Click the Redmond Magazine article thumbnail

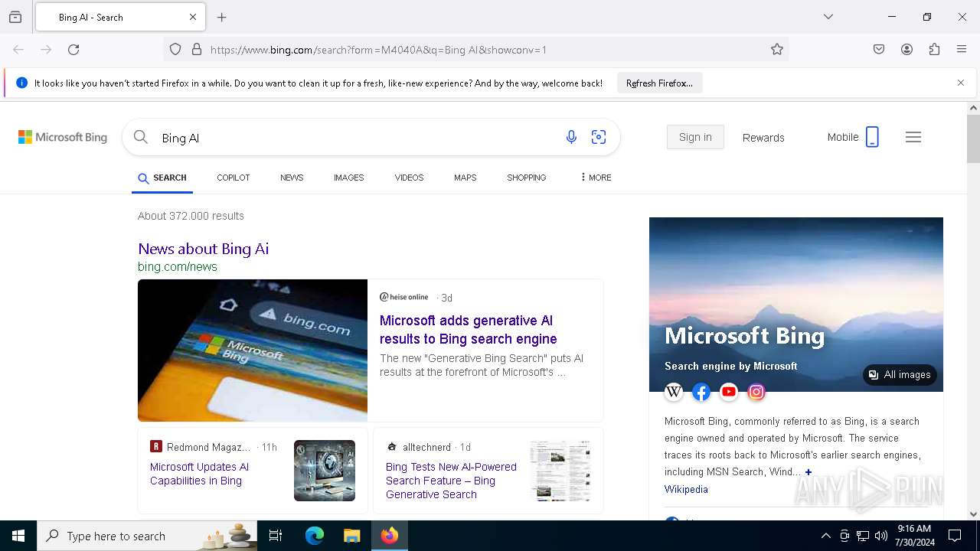tap(325, 471)
